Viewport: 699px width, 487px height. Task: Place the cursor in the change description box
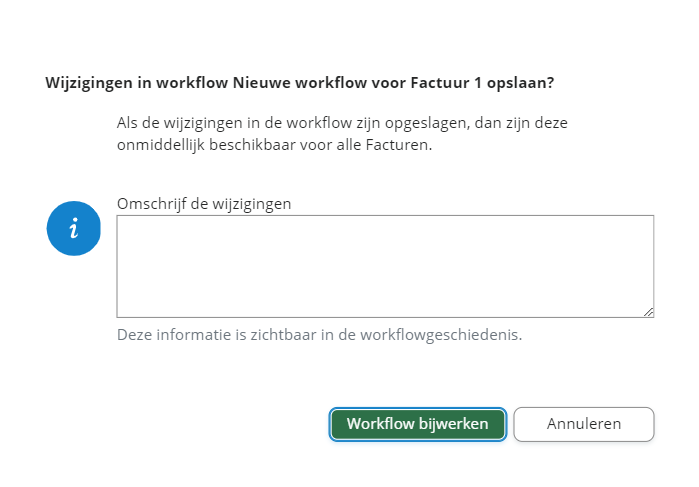(385, 266)
